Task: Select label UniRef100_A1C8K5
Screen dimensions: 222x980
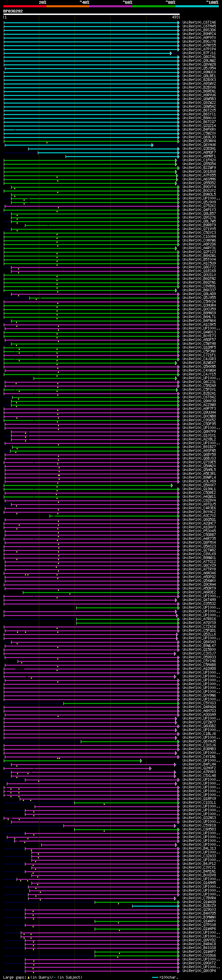Action: [199, 324]
